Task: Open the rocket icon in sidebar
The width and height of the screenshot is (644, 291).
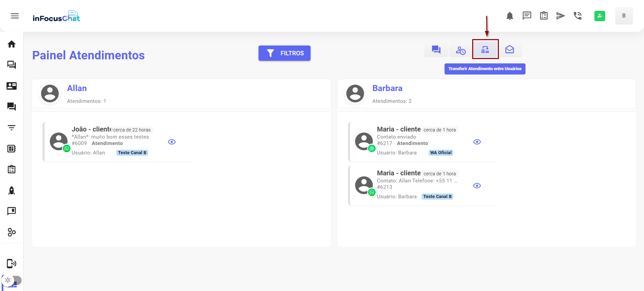Action: (11, 191)
